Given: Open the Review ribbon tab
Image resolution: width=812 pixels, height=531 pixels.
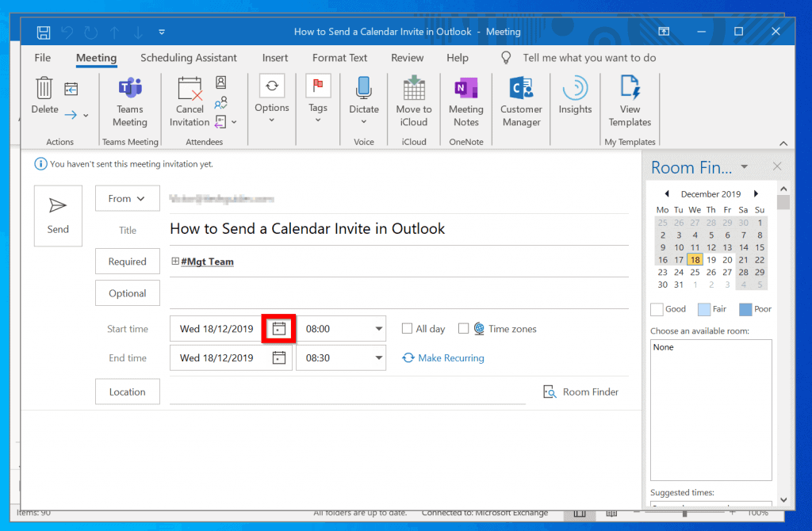Looking at the screenshot, I should pos(407,58).
